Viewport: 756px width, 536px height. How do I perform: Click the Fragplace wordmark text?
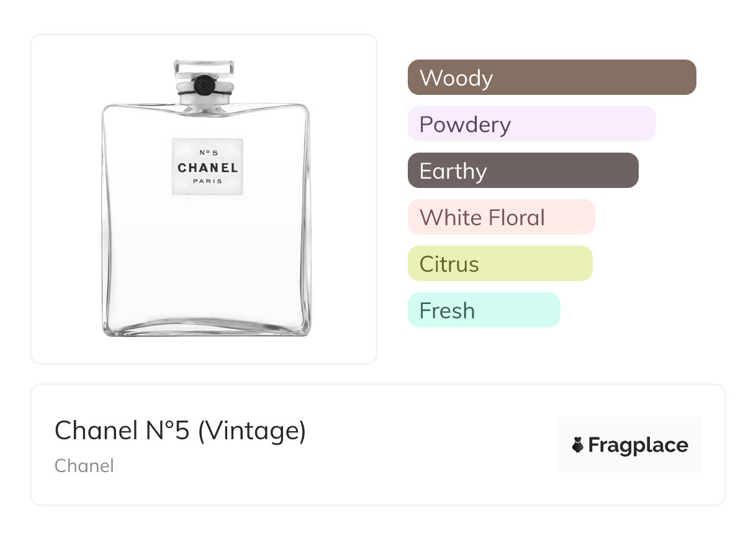(x=638, y=445)
